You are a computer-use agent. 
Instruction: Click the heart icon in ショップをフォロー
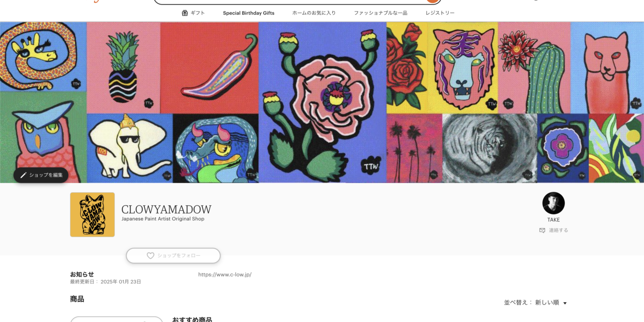(150, 256)
